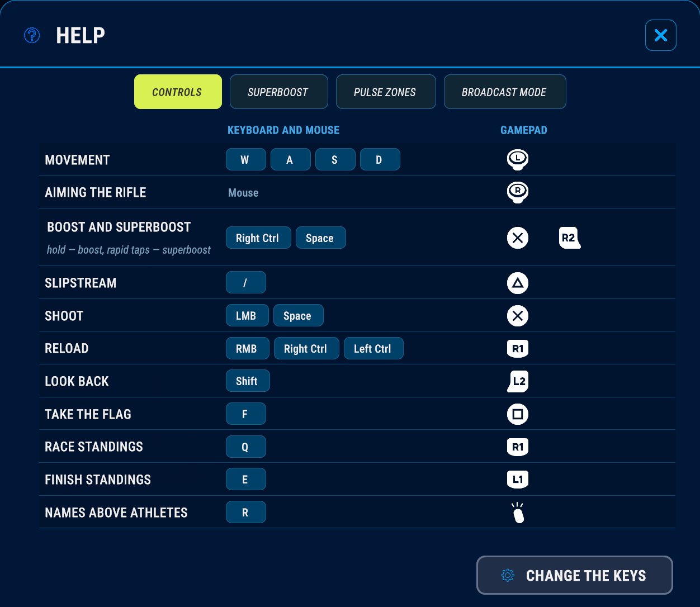Image resolution: width=700 pixels, height=607 pixels.
Task: Click the RMB key for Reload
Action: tap(248, 348)
